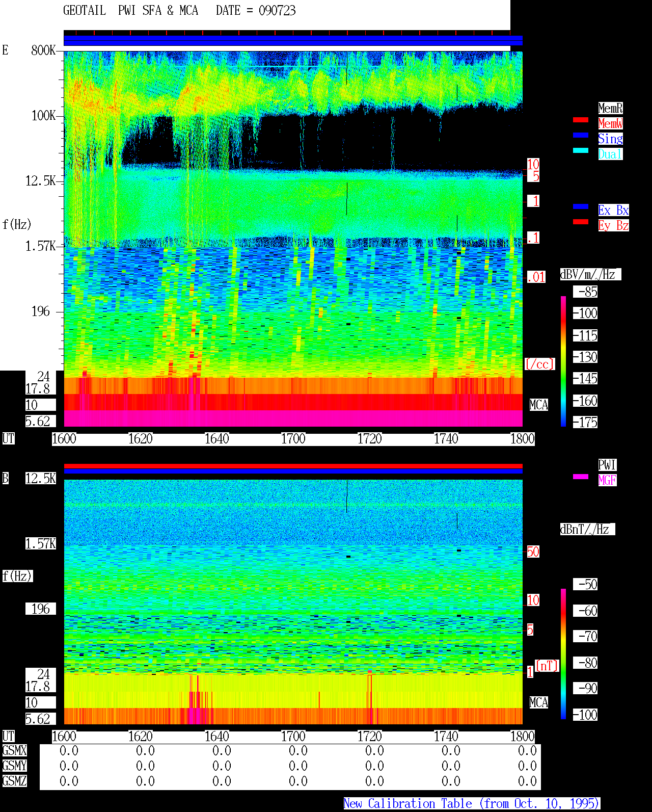Click the 'MemW' legend label
Image resolution: width=652 pixels, height=812 pixels.
click(x=610, y=123)
